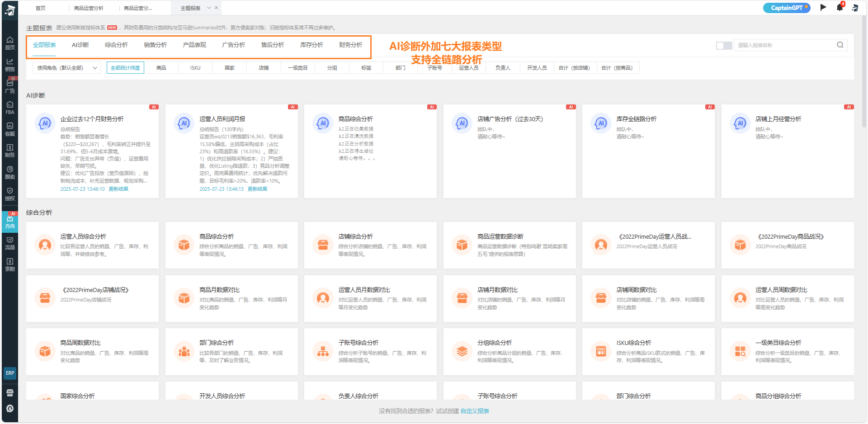Screen dimensions: 868x424
Task: Expand 使用角色 (默认全部) dropdown
Action: 67,68
